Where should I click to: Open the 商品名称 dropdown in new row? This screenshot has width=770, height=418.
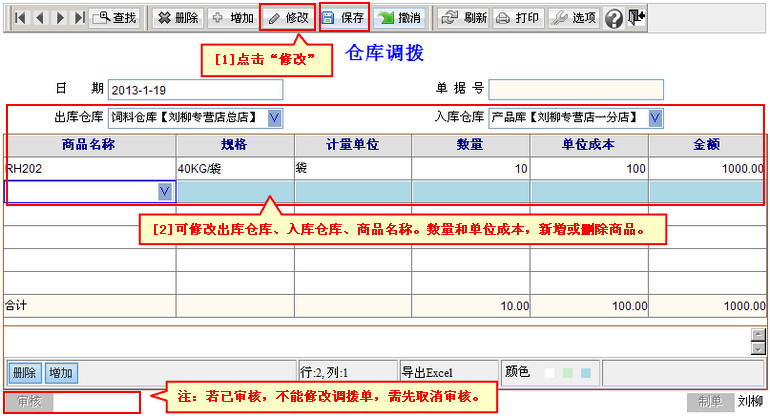click(x=164, y=191)
